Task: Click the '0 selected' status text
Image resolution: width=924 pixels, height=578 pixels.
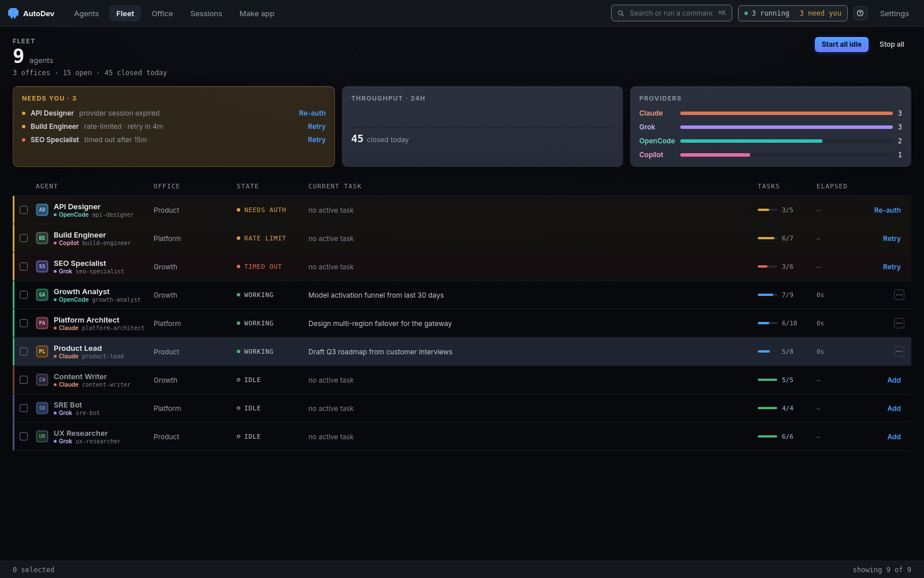Action: [33, 570]
